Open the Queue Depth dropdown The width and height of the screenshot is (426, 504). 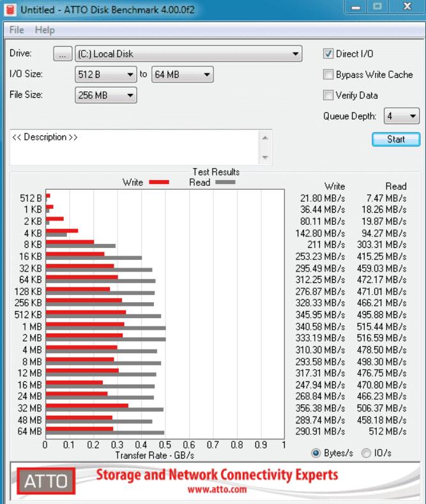pos(402,116)
